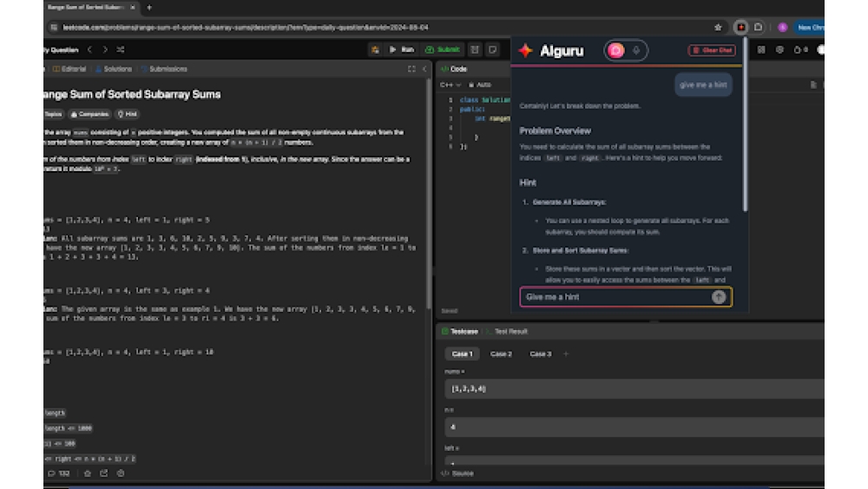The height and width of the screenshot is (489, 868).
Task: Open the Code panel tab
Action: click(x=454, y=69)
